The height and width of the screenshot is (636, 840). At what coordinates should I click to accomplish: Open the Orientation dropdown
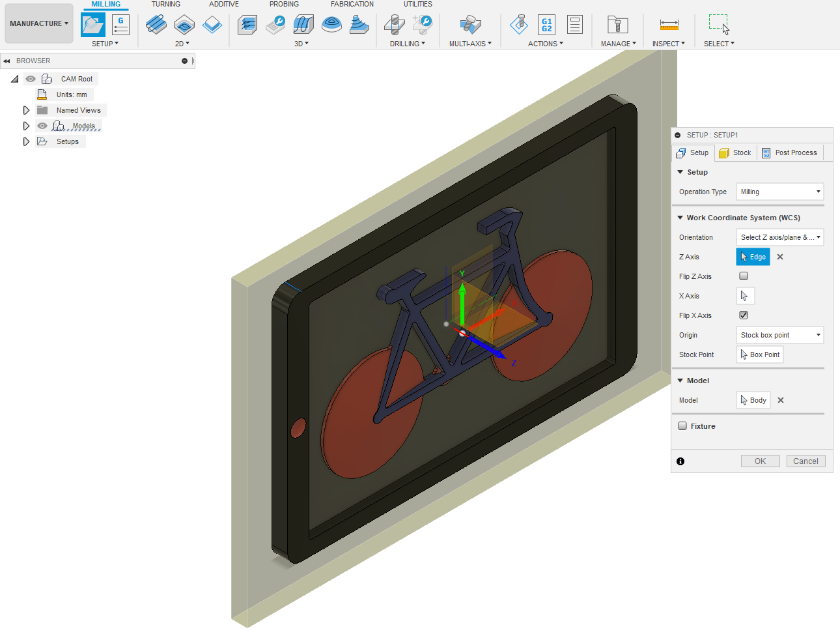tap(780, 237)
